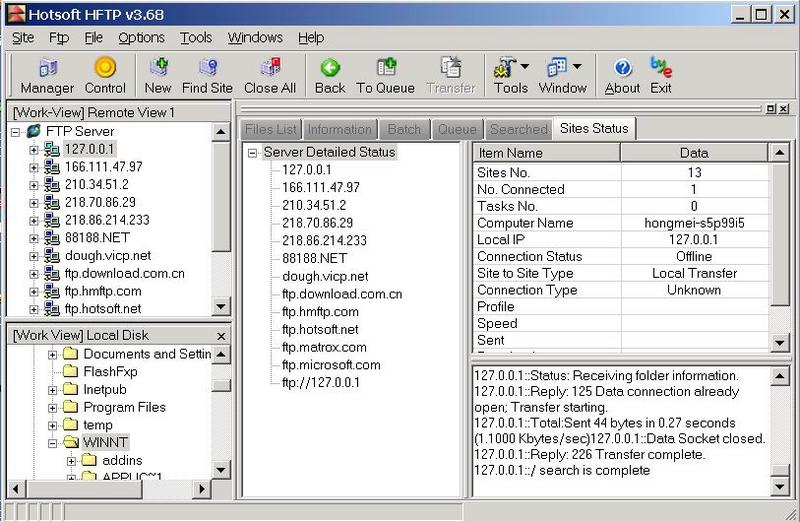The width and height of the screenshot is (800, 522).
Task: Switch to the Batch tab
Action: 404,130
